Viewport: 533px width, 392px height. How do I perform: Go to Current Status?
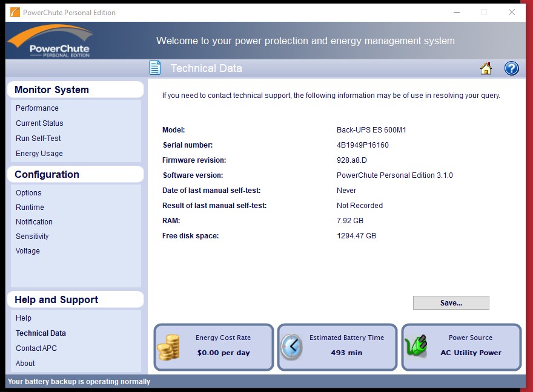(x=39, y=123)
